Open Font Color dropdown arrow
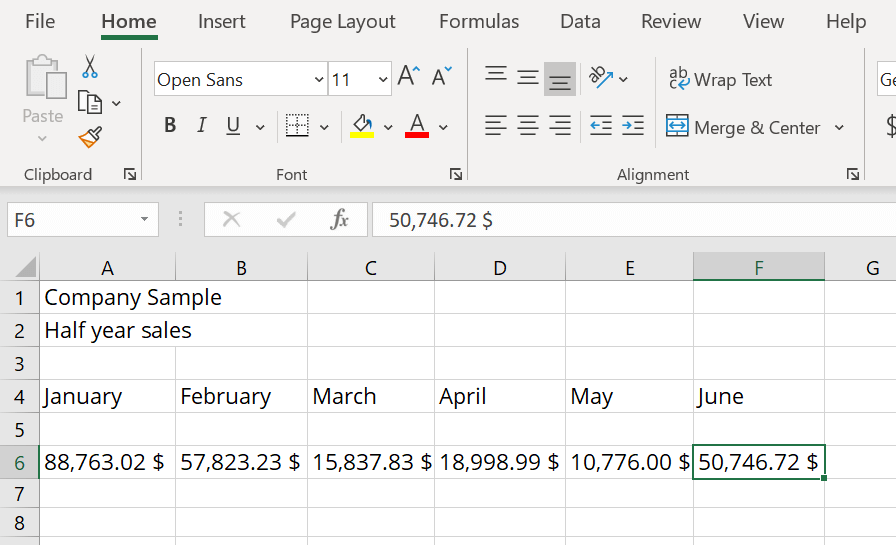The height and width of the screenshot is (545, 896). 443,127
